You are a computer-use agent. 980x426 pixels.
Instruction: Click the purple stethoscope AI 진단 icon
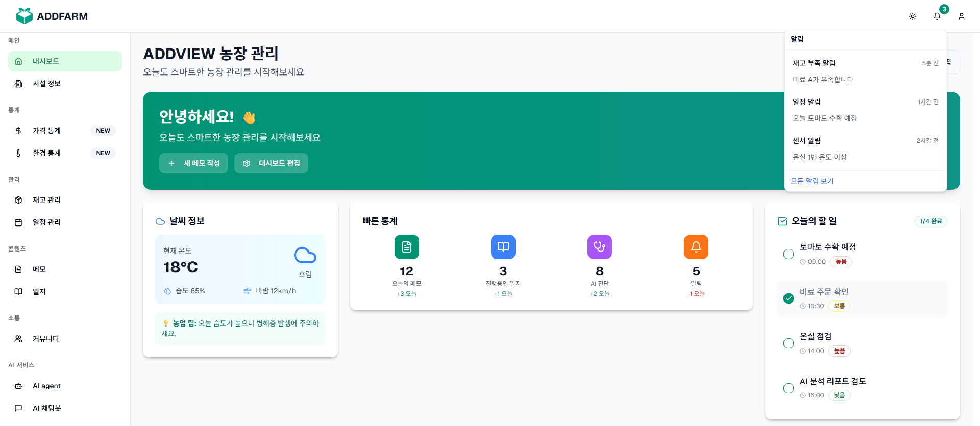point(600,247)
